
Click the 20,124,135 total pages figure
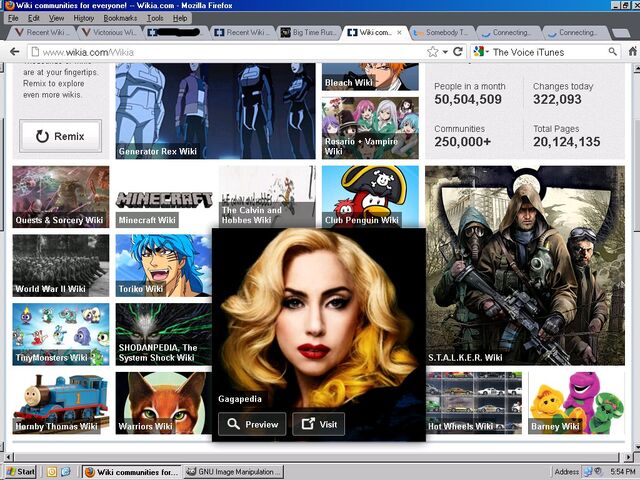[x=567, y=142]
